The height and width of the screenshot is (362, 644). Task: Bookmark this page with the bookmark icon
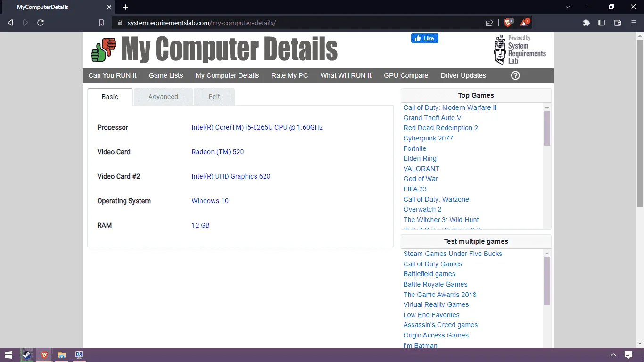[x=101, y=23]
